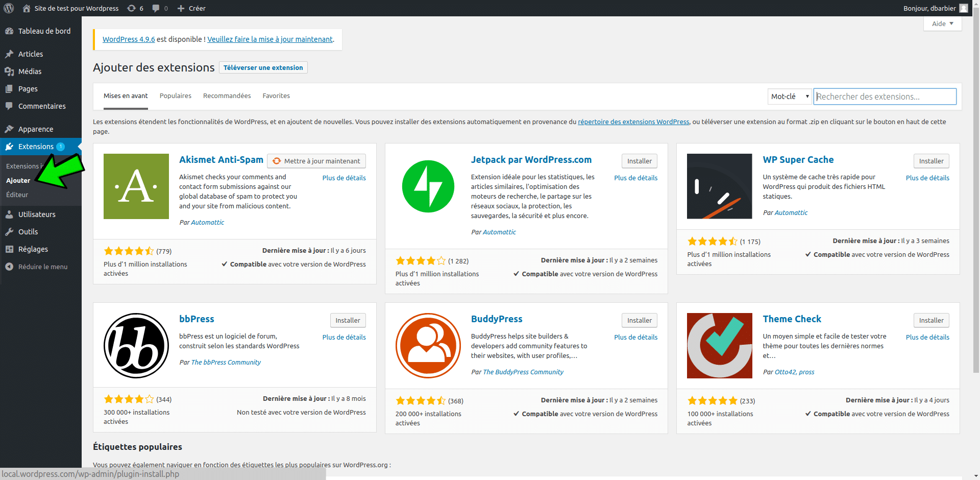Image resolution: width=980 pixels, height=480 pixels.
Task: Click in the Rechercher des extensions search field
Action: 885,97
